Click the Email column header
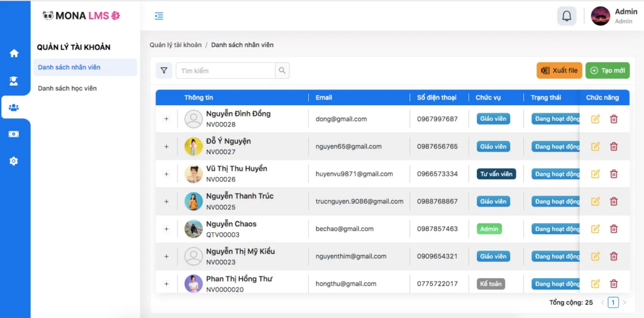 coord(324,98)
